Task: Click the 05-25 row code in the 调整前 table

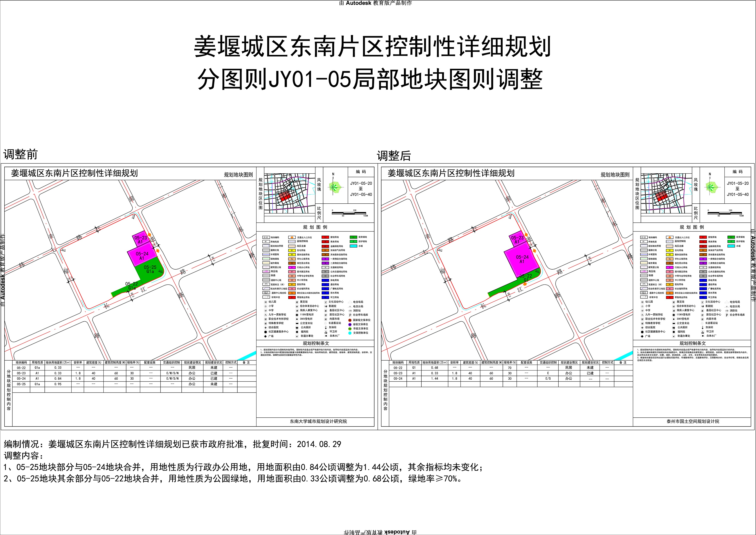Action: click(21, 384)
